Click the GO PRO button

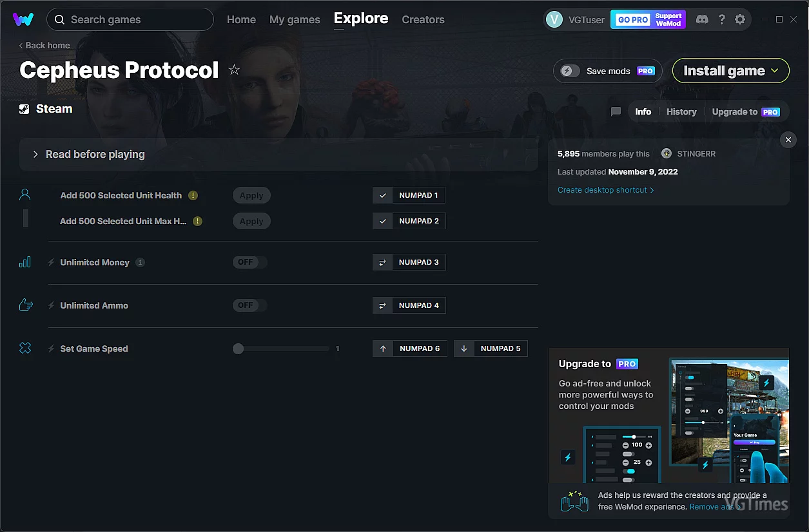coord(633,20)
